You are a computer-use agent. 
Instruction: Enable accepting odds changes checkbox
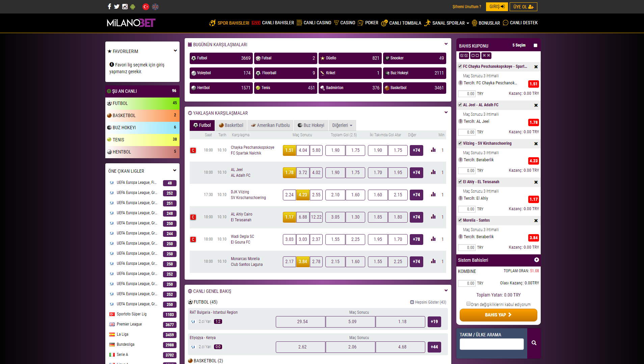468,304
